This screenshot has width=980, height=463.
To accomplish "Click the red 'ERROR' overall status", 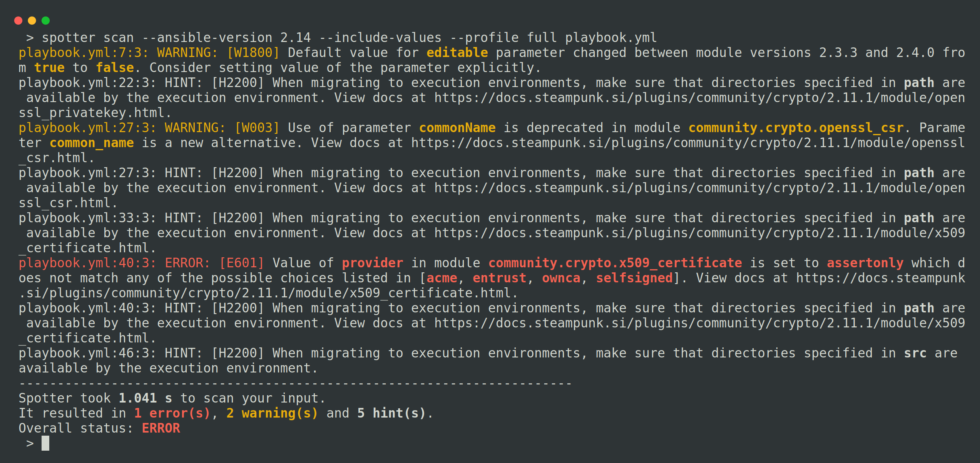I will click(161, 428).
